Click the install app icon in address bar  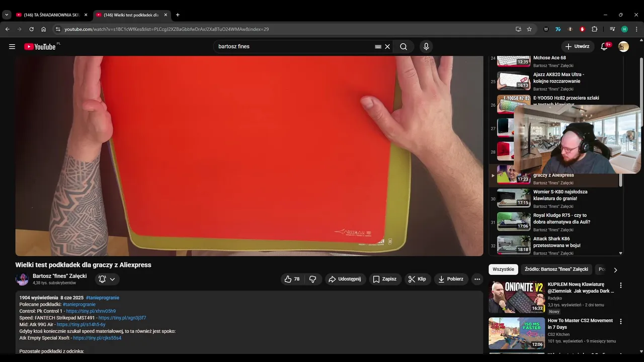click(x=518, y=29)
